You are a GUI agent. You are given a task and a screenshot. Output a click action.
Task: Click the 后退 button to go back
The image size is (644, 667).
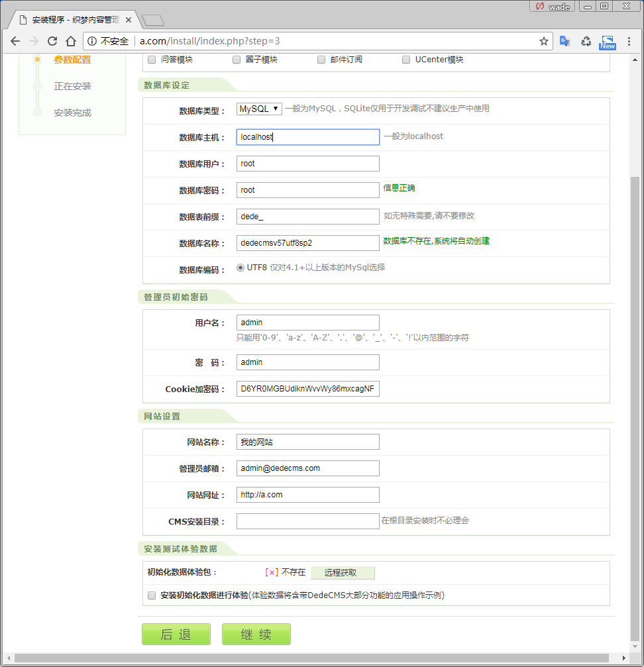[176, 634]
